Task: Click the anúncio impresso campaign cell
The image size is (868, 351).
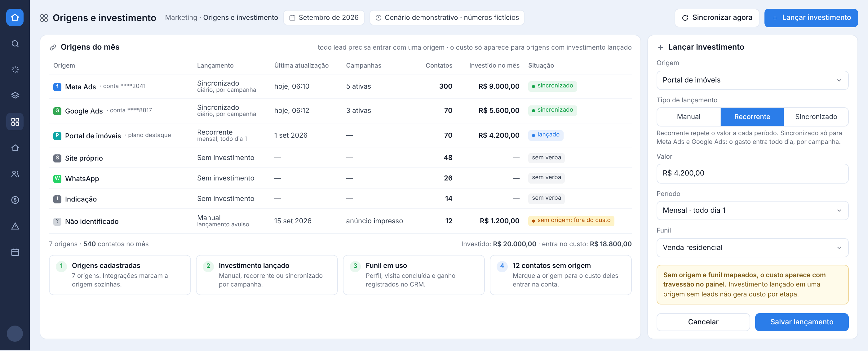Action: point(374,221)
